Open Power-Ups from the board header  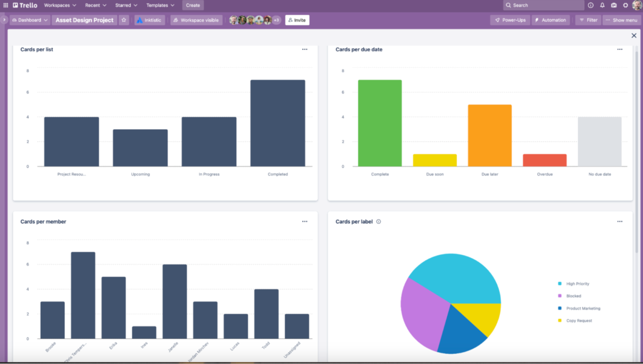(x=510, y=20)
